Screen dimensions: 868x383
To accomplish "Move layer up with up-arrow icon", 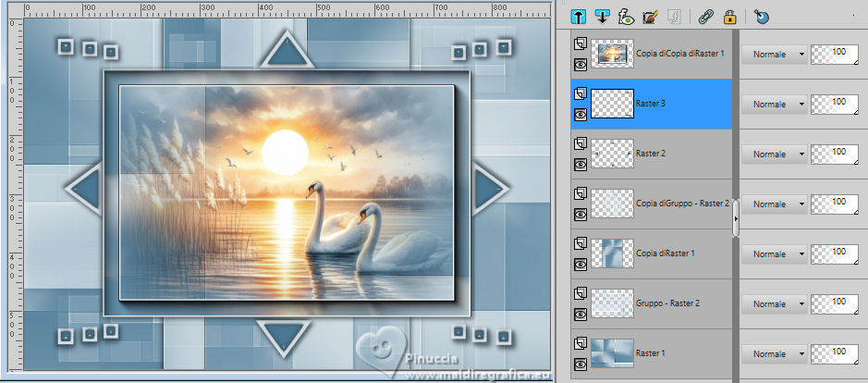I will pos(579,17).
